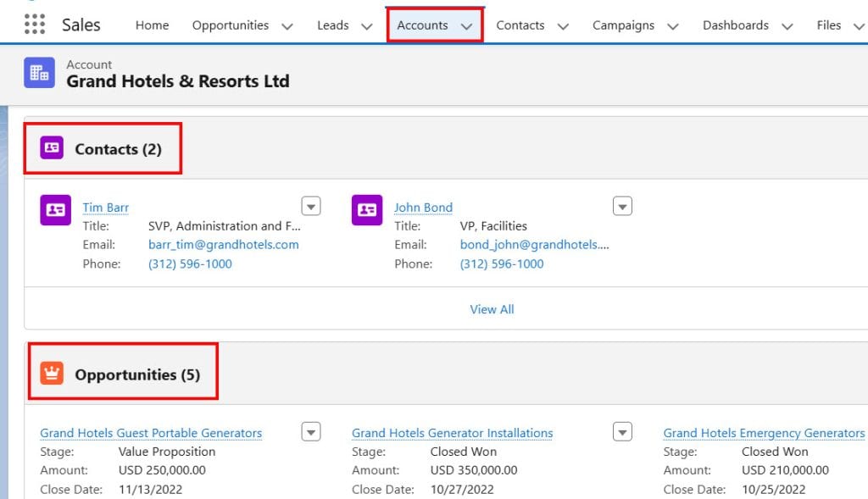868x499 pixels.
Task: Navigate to the Campaigns tab
Action: pos(623,25)
